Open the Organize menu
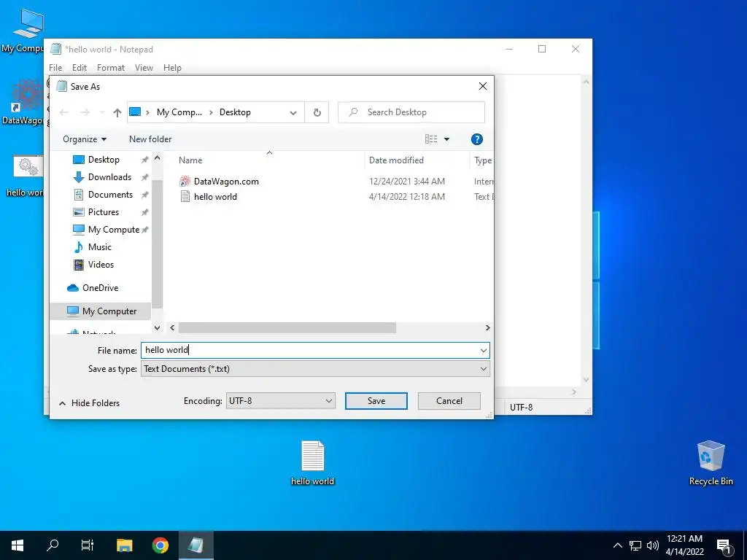Viewport: 747px width, 560px height. pyautogui.click(x=85, y=139)
